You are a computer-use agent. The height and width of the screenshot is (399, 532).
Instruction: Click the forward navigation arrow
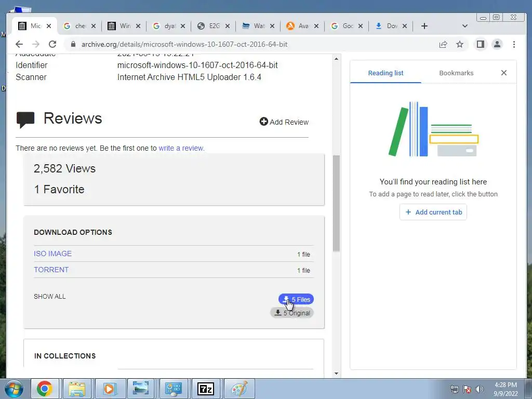pyautogui.click(x=36, y=44)
